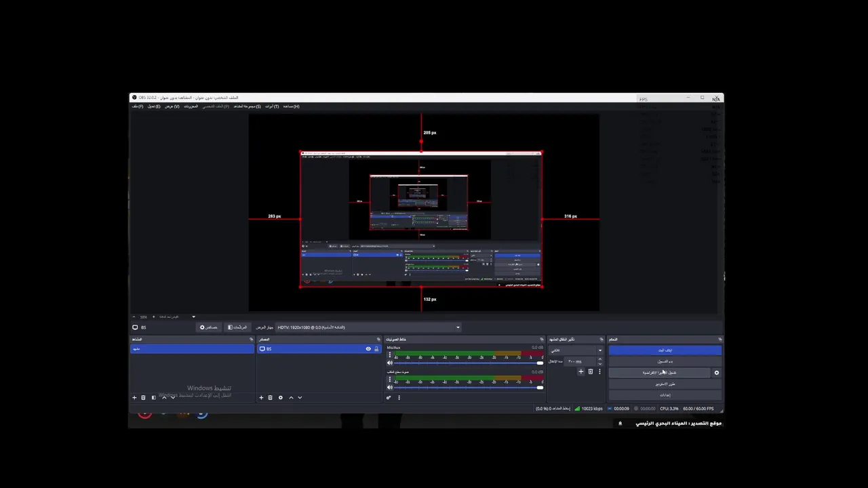Open desktop audio channel options menu dots
Viewport: 868px width, 488px height.
tap(390, 379)
